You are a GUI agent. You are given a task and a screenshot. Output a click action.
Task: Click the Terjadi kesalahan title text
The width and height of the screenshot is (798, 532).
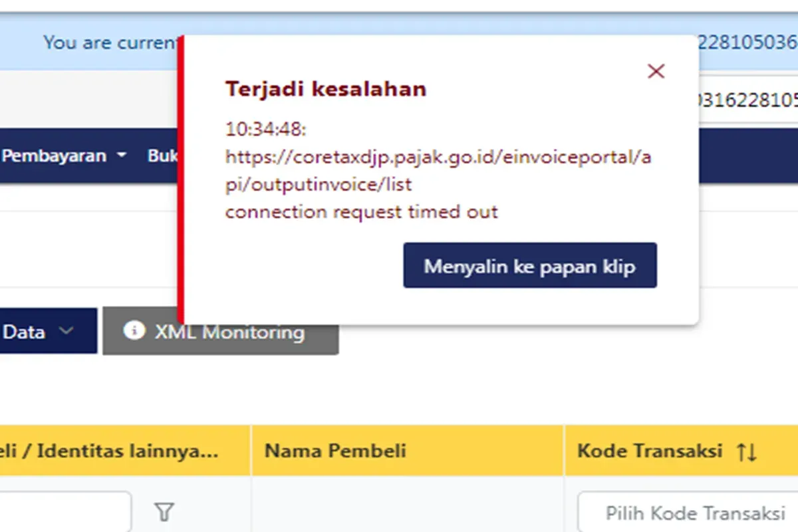tap(326, 88)
